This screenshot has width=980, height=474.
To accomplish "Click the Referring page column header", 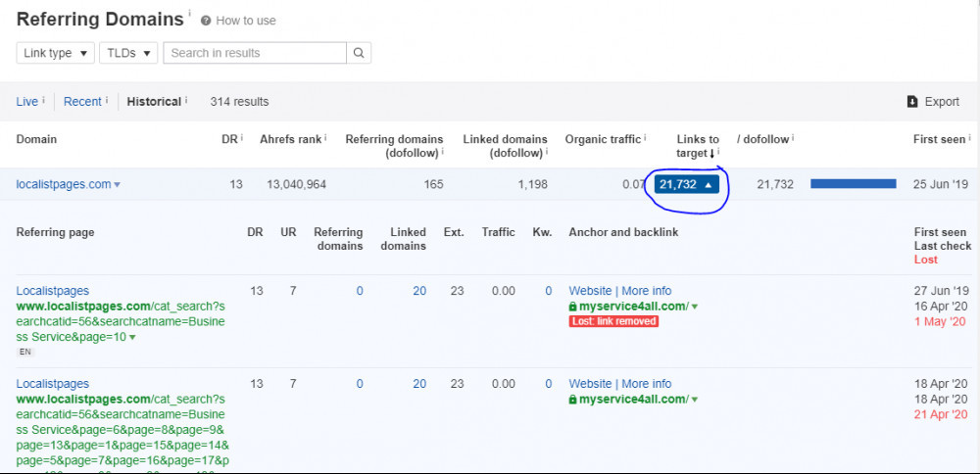I will coord(55,232).
